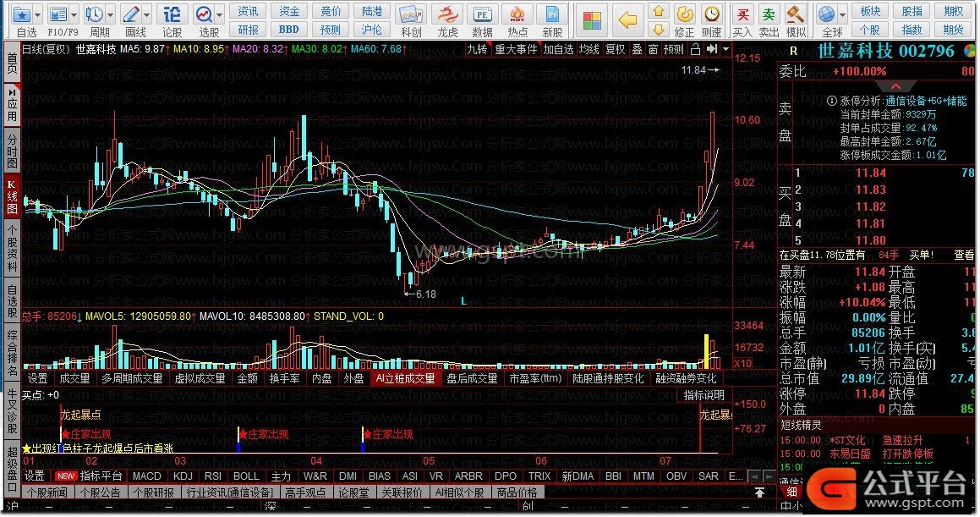The image size is (980, 517).
Task: Open the 全球 globe icon
Action: coord(826,14)
